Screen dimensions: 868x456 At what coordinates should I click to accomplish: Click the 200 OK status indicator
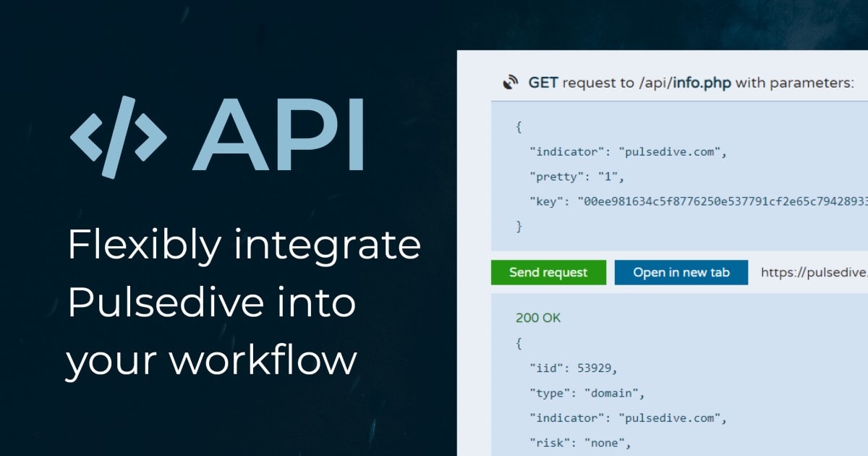[x=538, y=318]
